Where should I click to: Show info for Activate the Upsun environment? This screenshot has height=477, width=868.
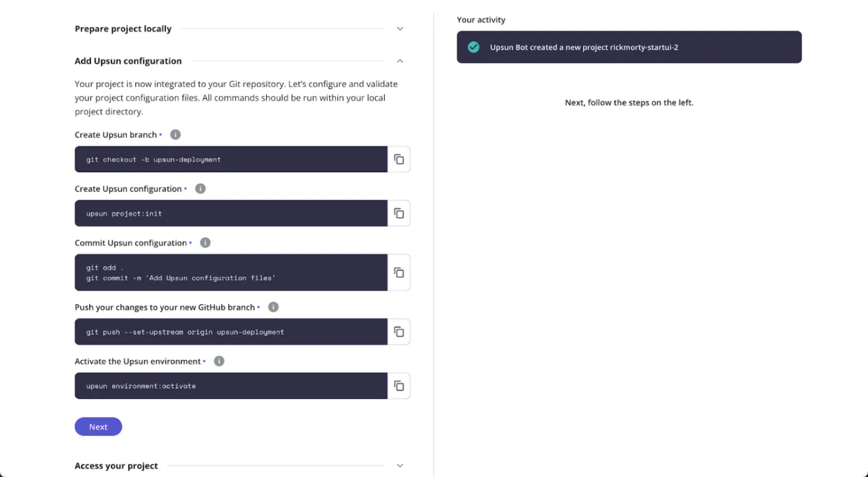click(219, 362)
